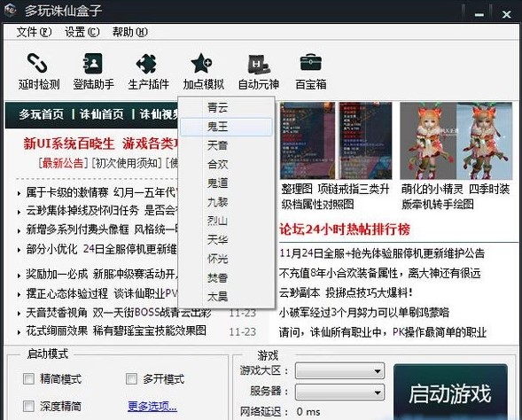Image resolution: width=522 pixels, height=420 pixels.
Task: Open news 属于卡级的激情赛
Action: coord(102,192)
